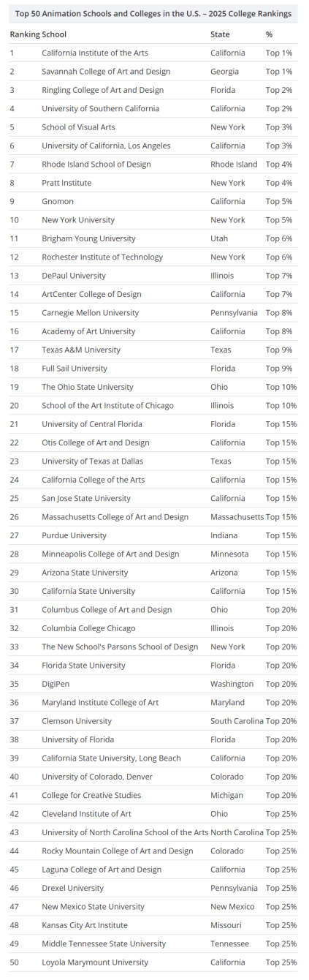Click DigiPen school name
The width and height of the screenshot is (309, 980).
(55, 684)
